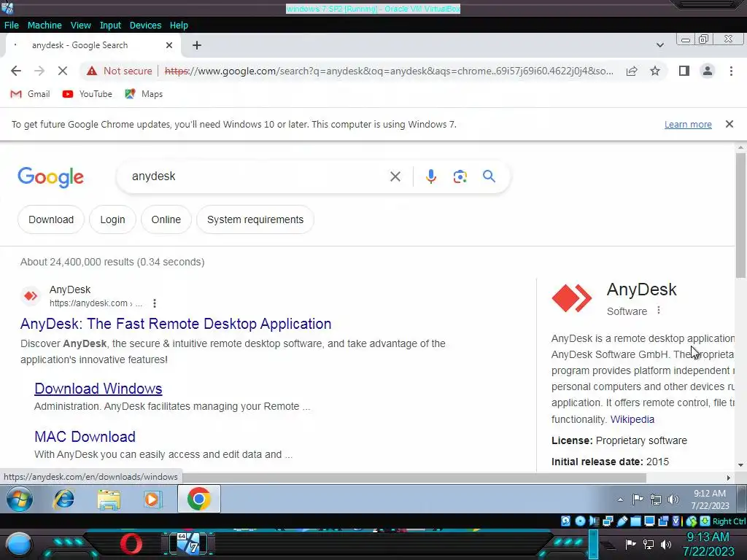Stop loading the page
This screenshot has height=560, width=747.
coord(63,71)
